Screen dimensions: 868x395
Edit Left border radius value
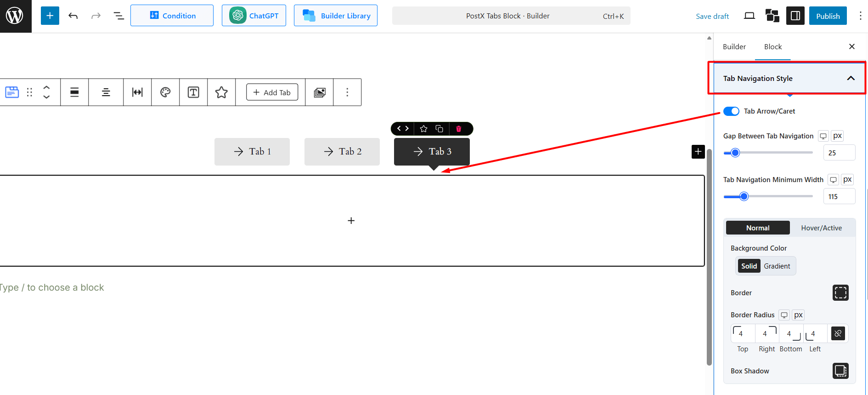pyautogui.click(x=815, y=333)
